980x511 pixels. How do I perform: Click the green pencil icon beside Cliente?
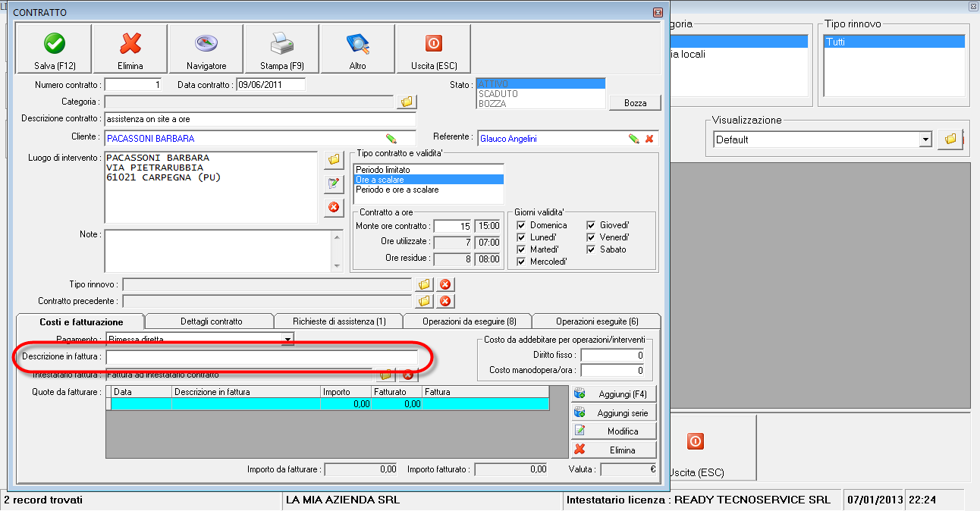(x=391, y=139)
